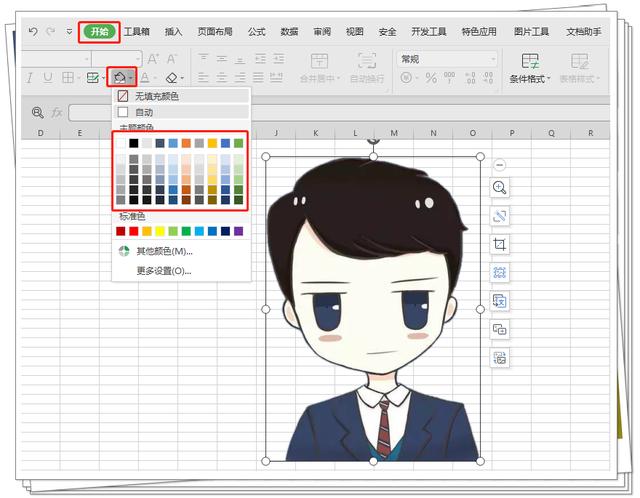640x498 pixels.
Task: Click the fx insert function icon
Action: 57,112
